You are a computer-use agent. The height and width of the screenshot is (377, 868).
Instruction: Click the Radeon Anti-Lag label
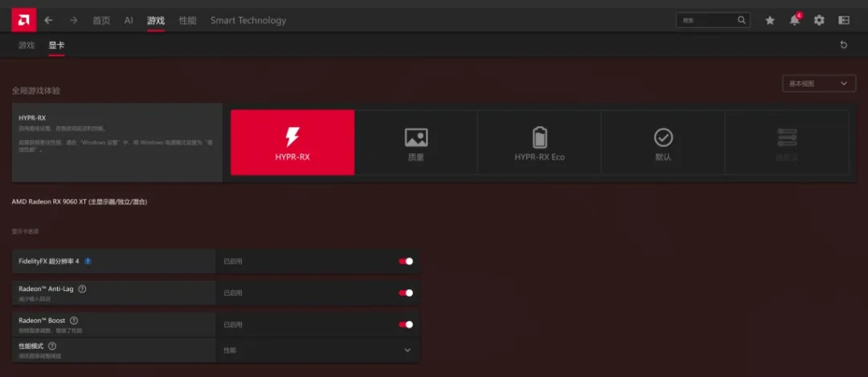(x=46, y=289)
